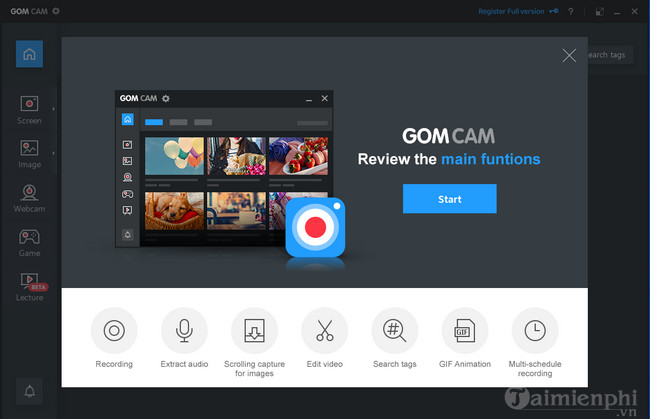Image resolution: width=650 pixels, height=419 pixels.
Task: Choose the Edit video scissors icon
Action: pos(325,330)
